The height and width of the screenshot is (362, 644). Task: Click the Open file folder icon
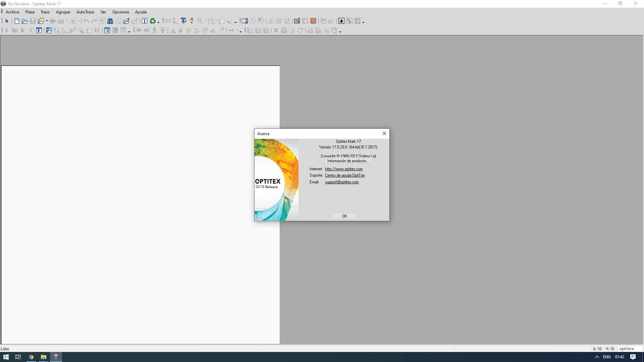click(x=25, y=21)
